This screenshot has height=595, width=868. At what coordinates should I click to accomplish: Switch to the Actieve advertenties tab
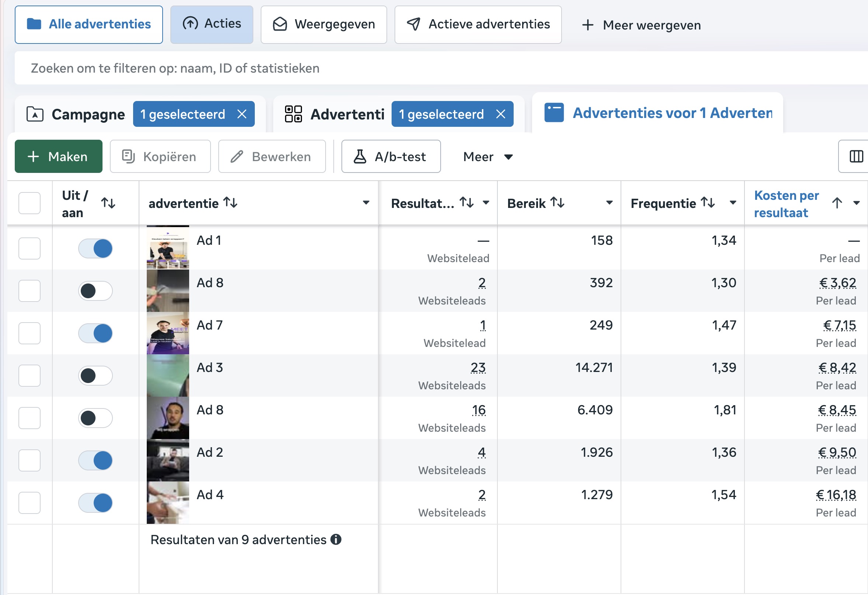point(478,25)
